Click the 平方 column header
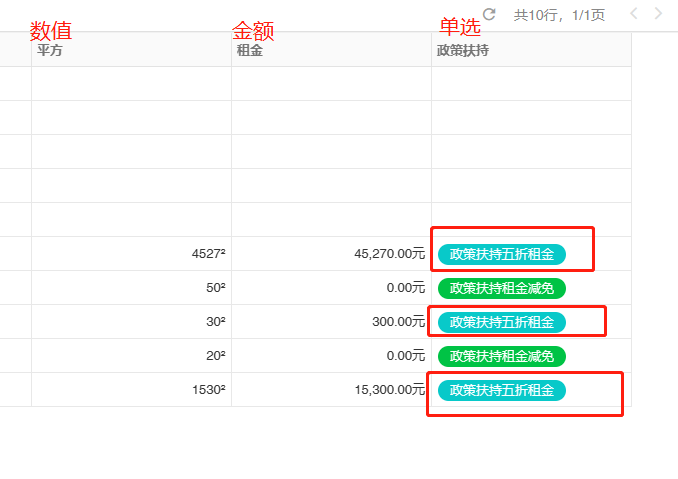This screenshot has width=678, height=479. tap(50, 50)
